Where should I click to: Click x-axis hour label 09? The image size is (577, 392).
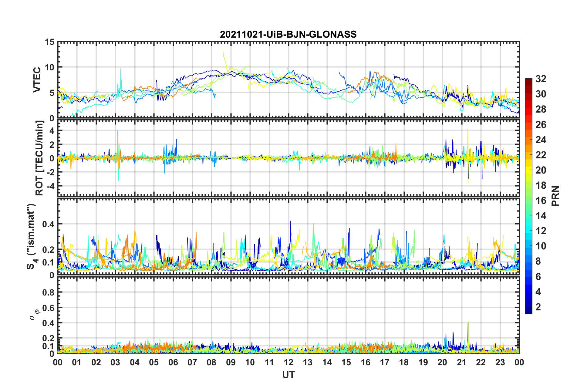[x=231, y=362]
